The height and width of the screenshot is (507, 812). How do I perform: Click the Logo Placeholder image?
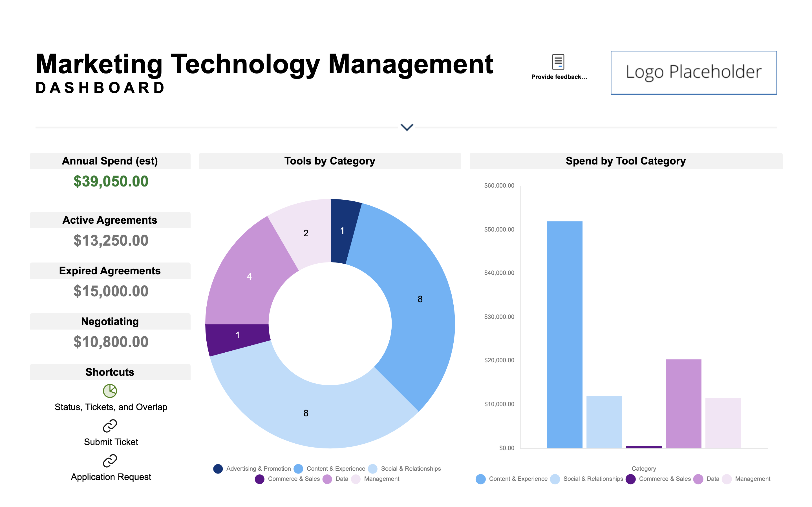click(693, 72)
